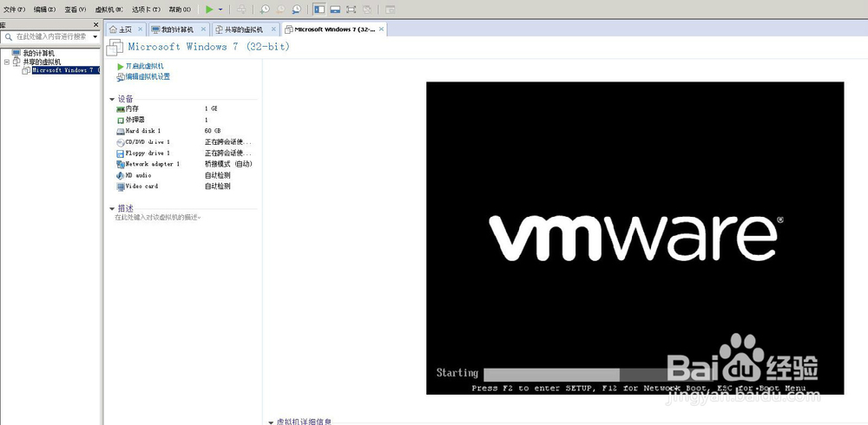Close the Microsoft Windows 7 tab
Viewport: 868px width, 425px height.
pos(381,29)
